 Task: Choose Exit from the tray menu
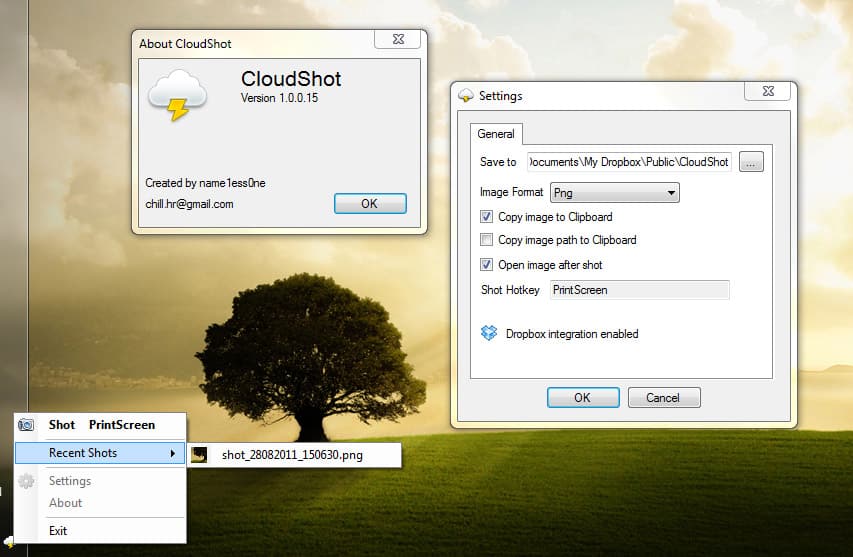[x=58, y=531]
